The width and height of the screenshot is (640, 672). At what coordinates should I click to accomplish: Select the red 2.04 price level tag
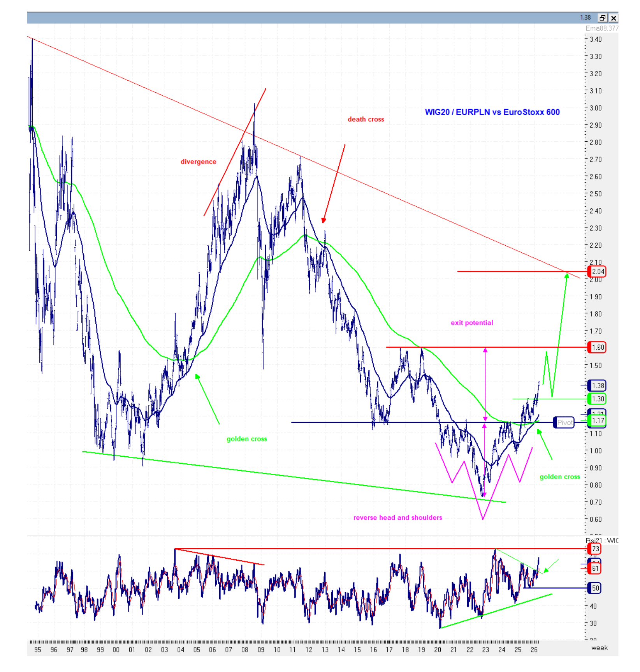[x=597, y=271]
